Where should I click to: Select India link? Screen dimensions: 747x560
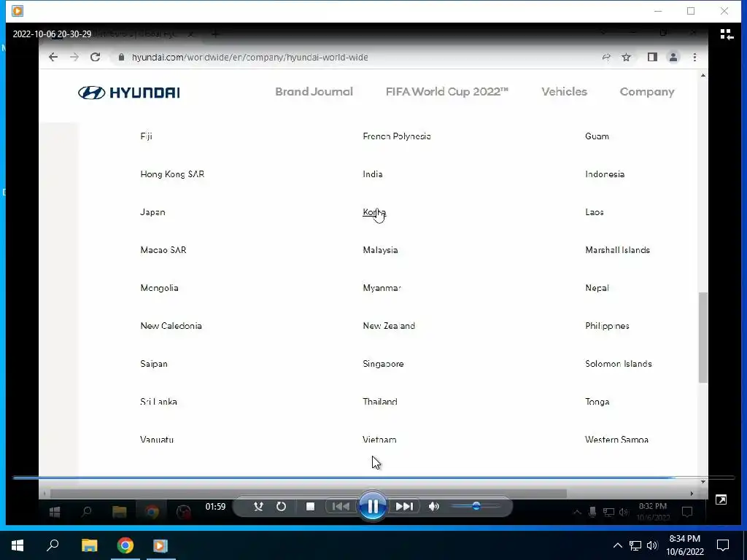pos(373,174)
